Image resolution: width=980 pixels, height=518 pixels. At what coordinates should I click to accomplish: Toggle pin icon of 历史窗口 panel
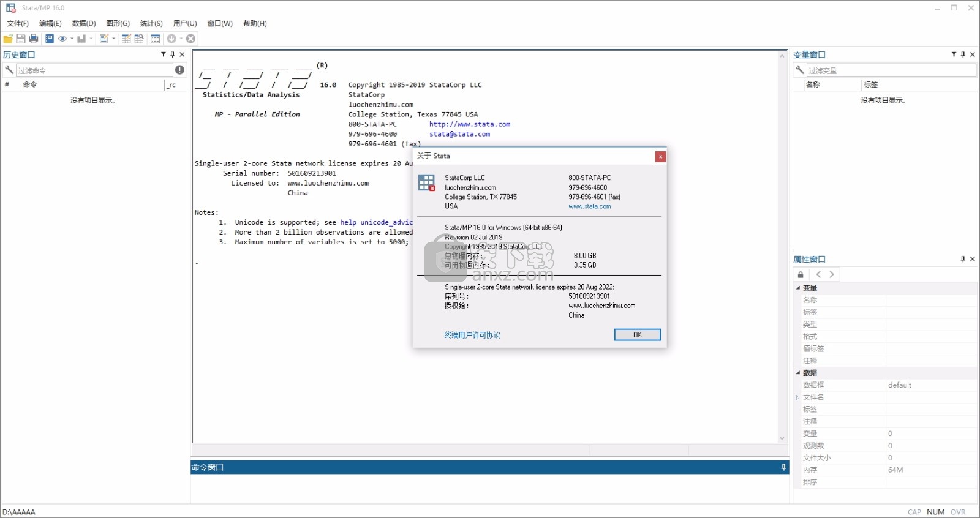click(x=173, y=54)
